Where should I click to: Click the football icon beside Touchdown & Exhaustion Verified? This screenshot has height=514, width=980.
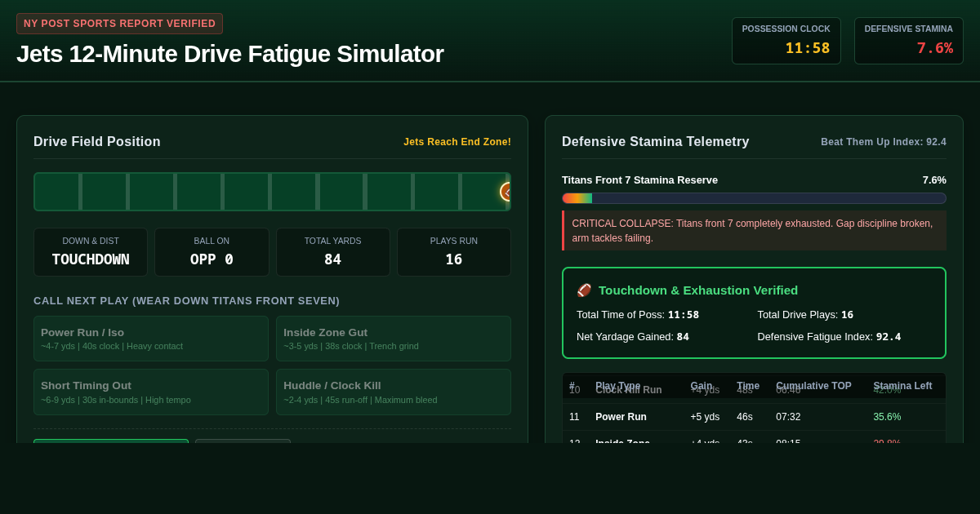[x=584, y=290]
